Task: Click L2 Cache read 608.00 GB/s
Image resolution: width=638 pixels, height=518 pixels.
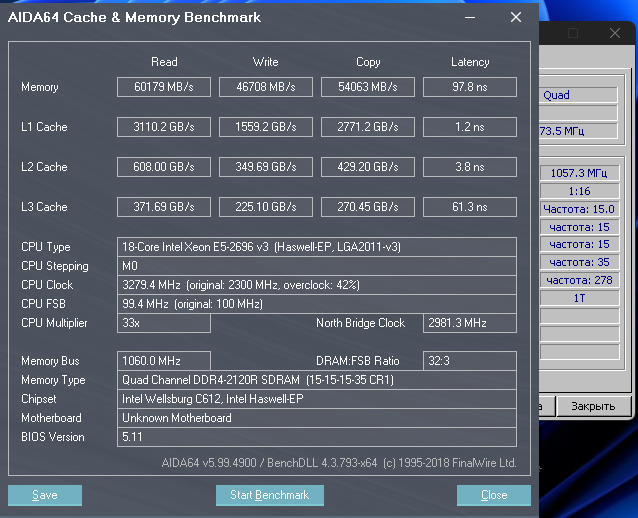Action: (x=164, y=167)
